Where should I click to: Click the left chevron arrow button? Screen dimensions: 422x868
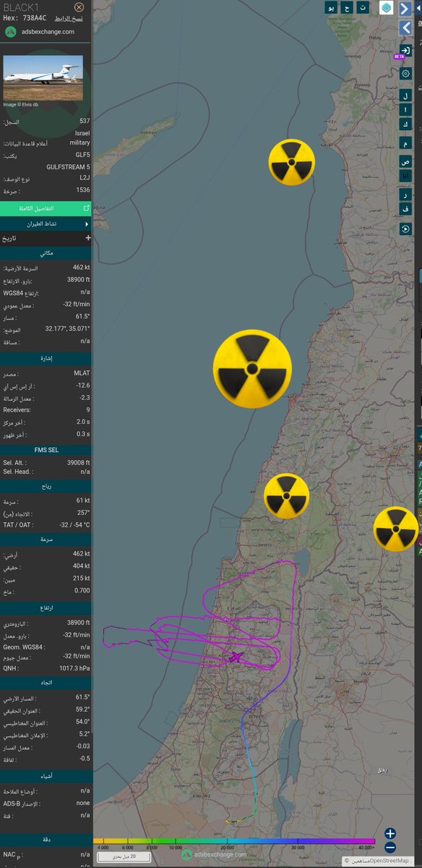[405, 28]
